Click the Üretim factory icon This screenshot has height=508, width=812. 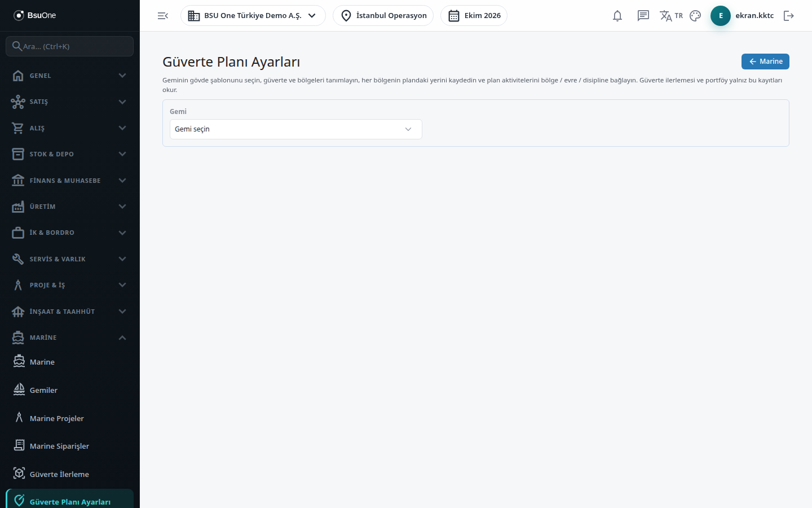[x=18, y=207]
